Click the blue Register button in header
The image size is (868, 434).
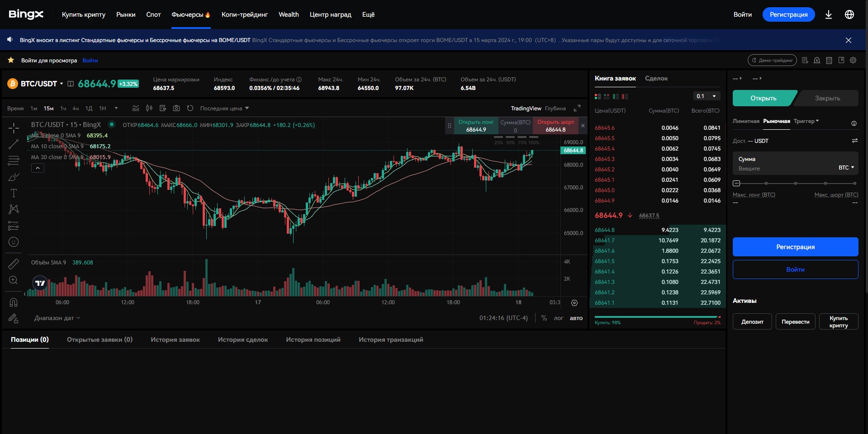788,14
